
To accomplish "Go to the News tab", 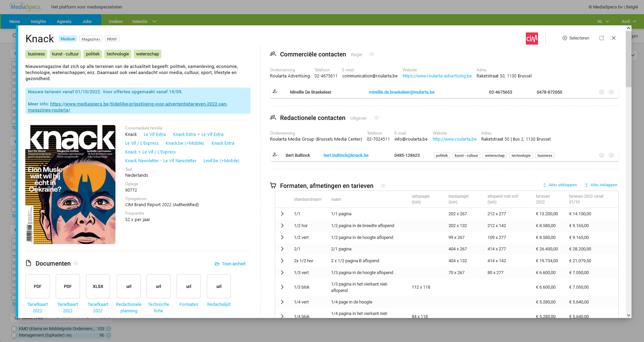I will [x=15, y=22].
